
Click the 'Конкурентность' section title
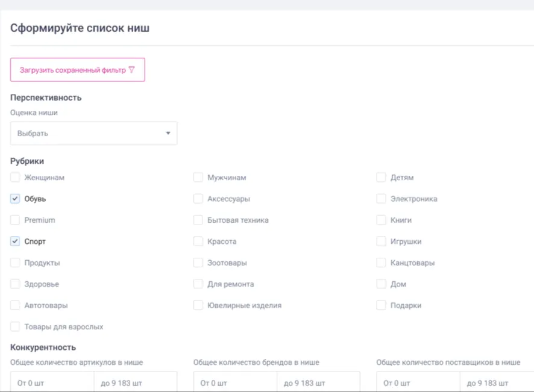coord(43,347)
